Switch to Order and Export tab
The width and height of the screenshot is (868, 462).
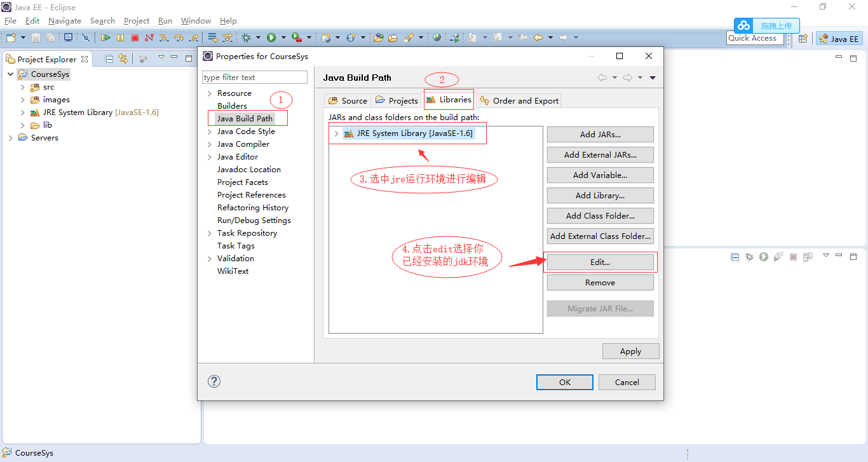(519, 100)
